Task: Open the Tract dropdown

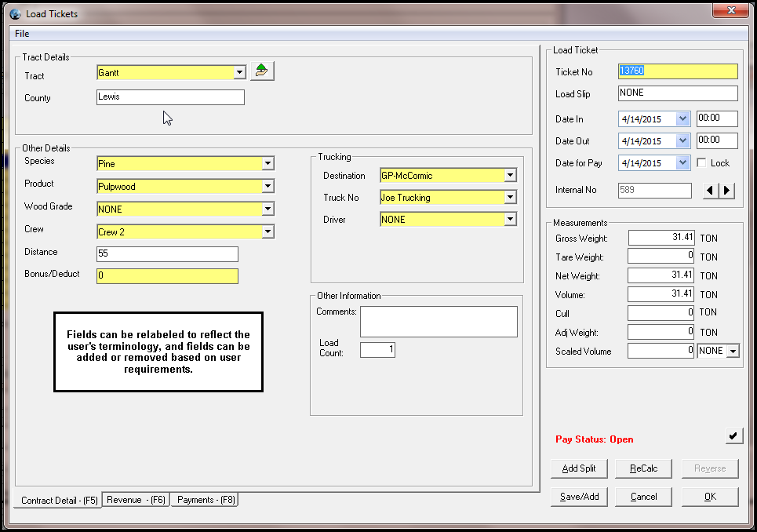Action: click(x=239, y=72)
